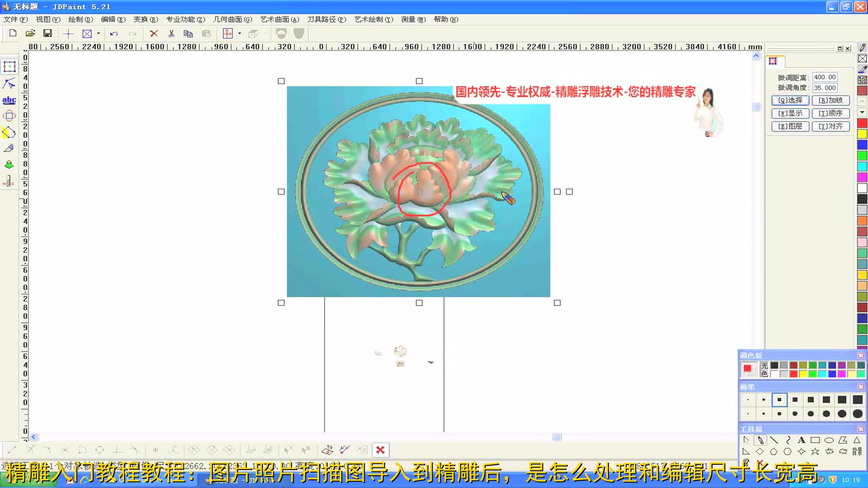The height and width of the screenshot is (488, 868).
Task: Select the pencil tool in the toolbox
Action: 760,440
